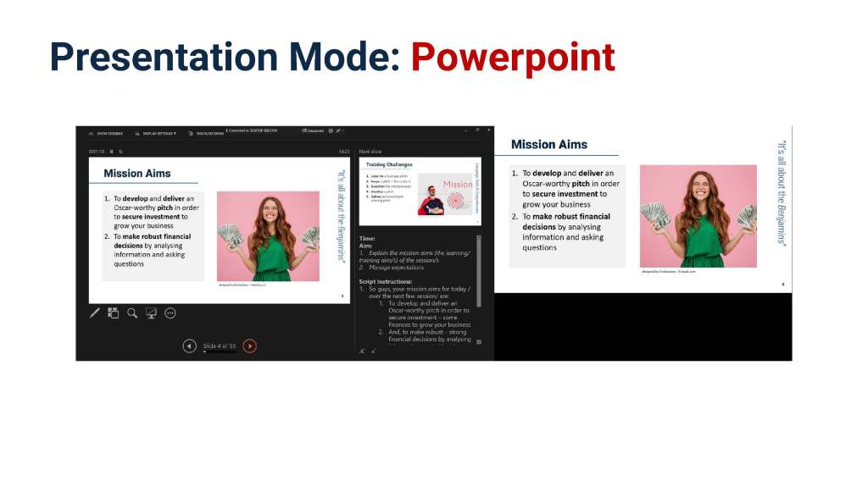Go to the previous slide arrow
The height and width of the screenshot is (487, 868).
(x=190, y=346)
